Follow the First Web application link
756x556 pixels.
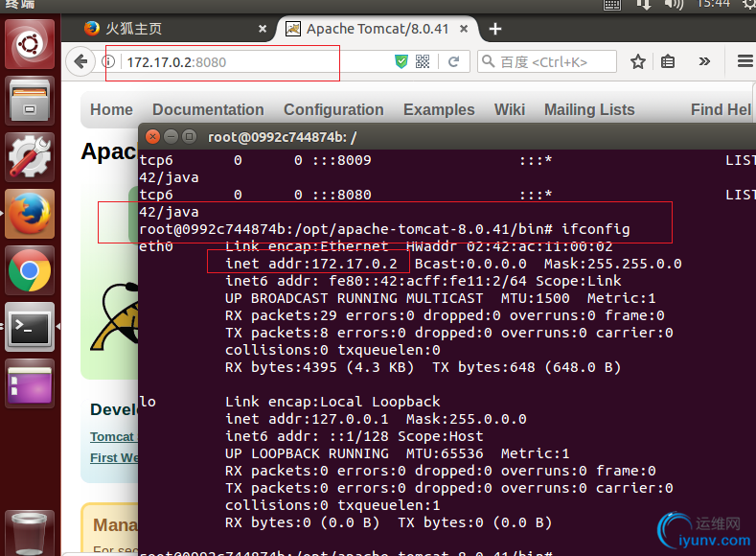(114, 457)
